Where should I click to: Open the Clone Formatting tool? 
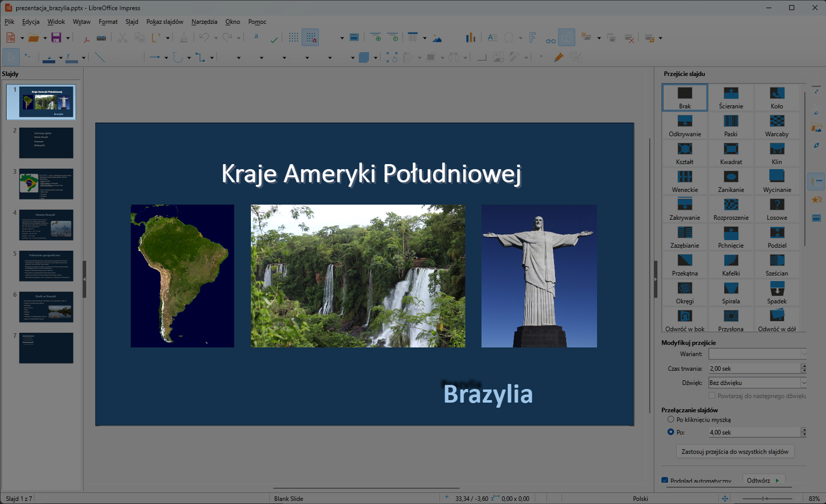pos(183,38)
